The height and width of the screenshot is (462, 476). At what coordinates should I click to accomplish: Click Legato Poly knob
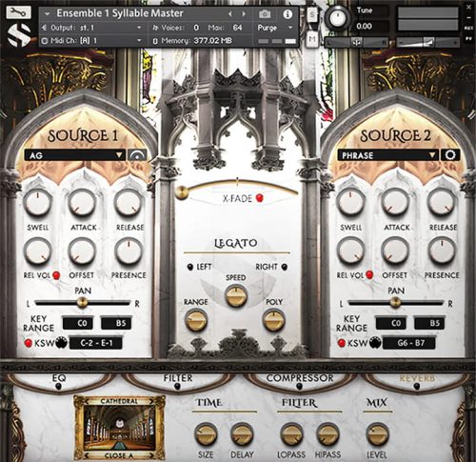click(x=274, y=320)
